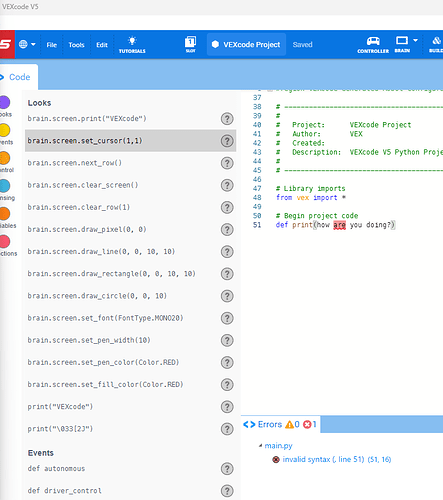Image resolution: width=443 pixels, height=500 pixels.
Task: Click line number 51 in the gutter
Action: point(257,225)
